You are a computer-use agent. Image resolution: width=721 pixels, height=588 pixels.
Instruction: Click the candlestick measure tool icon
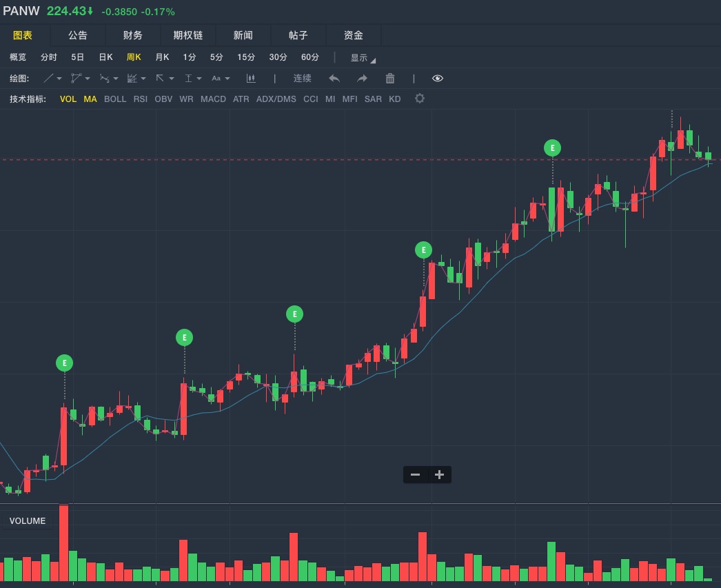[251, 79]
